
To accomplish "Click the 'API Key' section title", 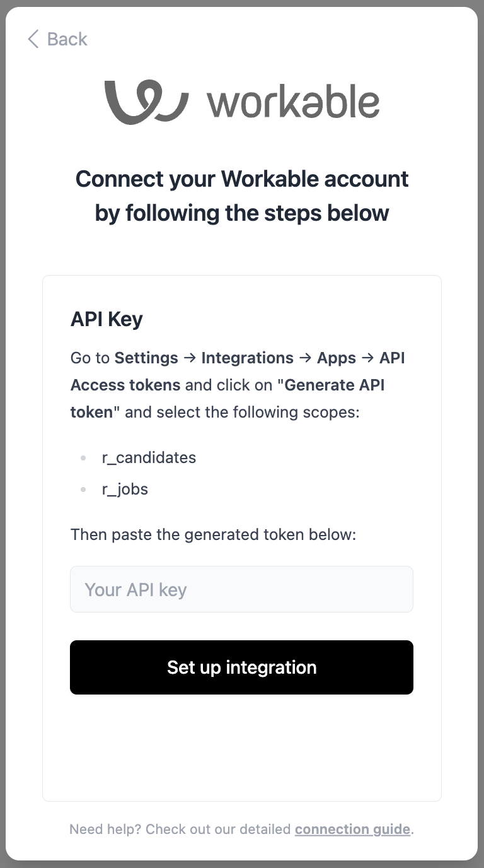I will [x=107, y=319].
